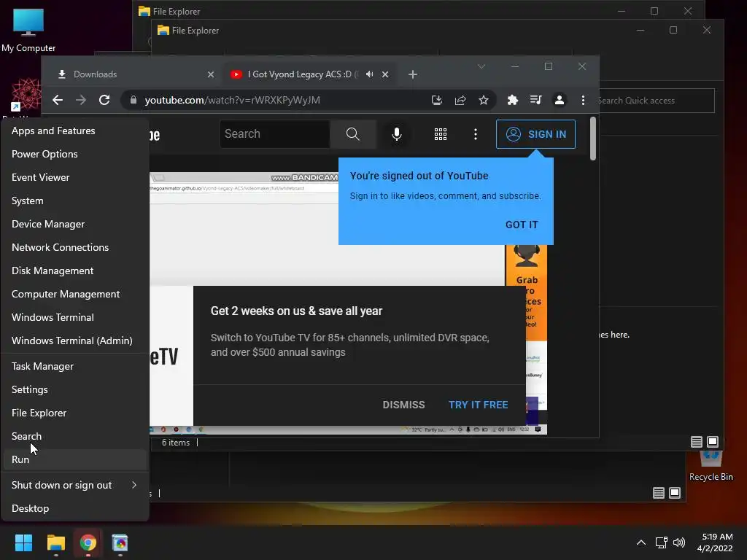The image size is (747, 560).
Task: Click the Windows Start button
Action: (x=23, y=542)
